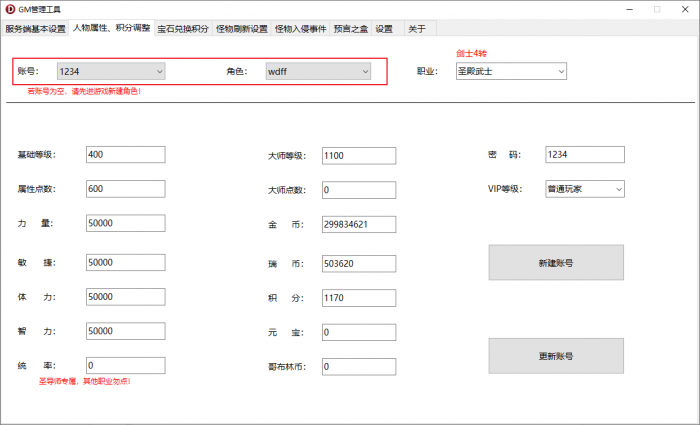This screenshot has height=425, width=700.
Task: Click the 基础等级 input field
Action: tap(125, 155)
